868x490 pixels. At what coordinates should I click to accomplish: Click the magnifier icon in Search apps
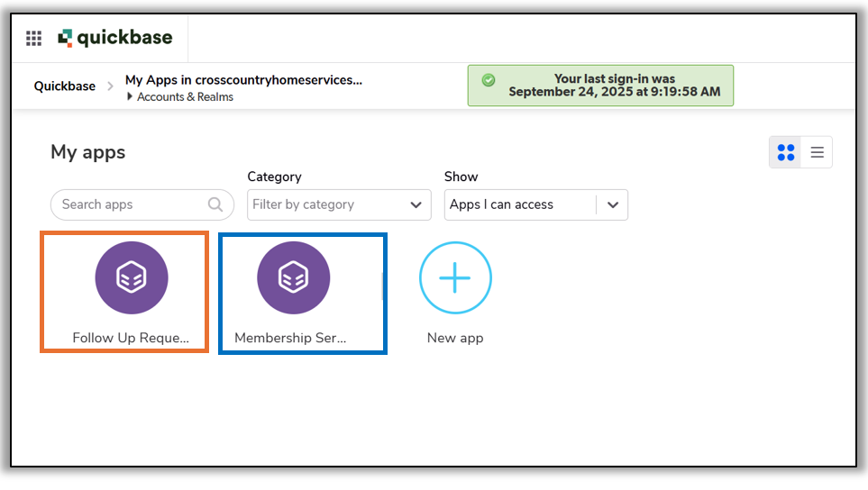[215, 204]
